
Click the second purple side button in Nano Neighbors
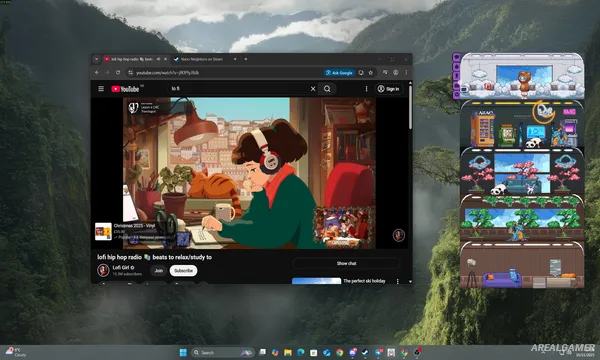pyautogui.click(x=457, y=66)
